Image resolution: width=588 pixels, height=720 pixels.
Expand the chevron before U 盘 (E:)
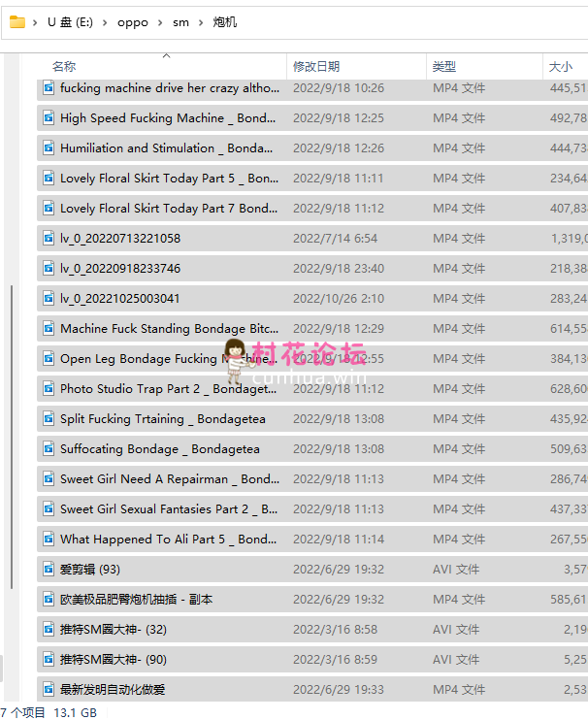tap(36, 22)
